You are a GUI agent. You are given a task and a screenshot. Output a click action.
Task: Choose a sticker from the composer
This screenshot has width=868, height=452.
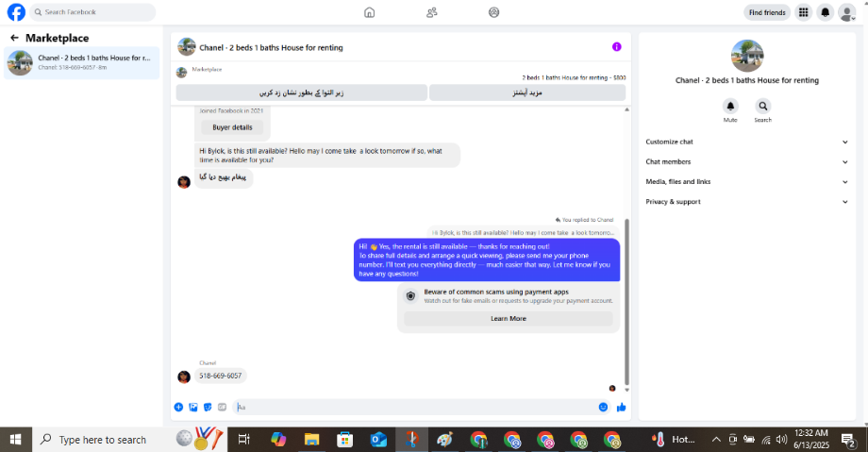[208, 407]
